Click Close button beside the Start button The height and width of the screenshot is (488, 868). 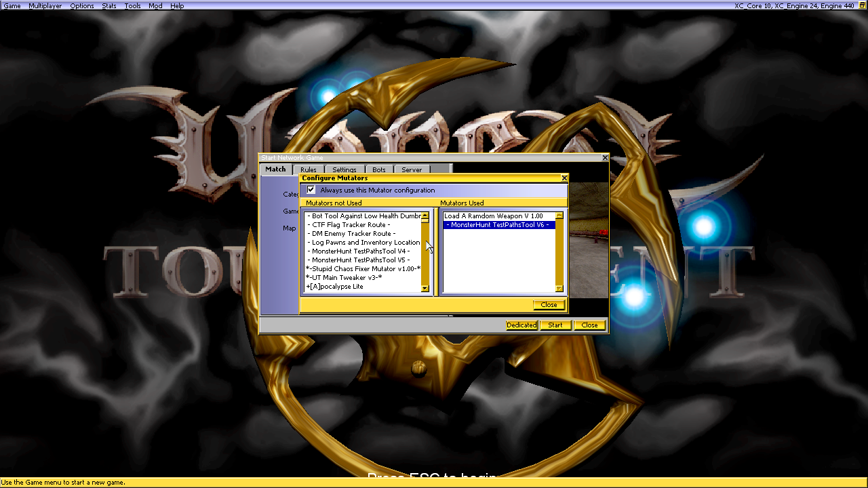coord(590,325)
